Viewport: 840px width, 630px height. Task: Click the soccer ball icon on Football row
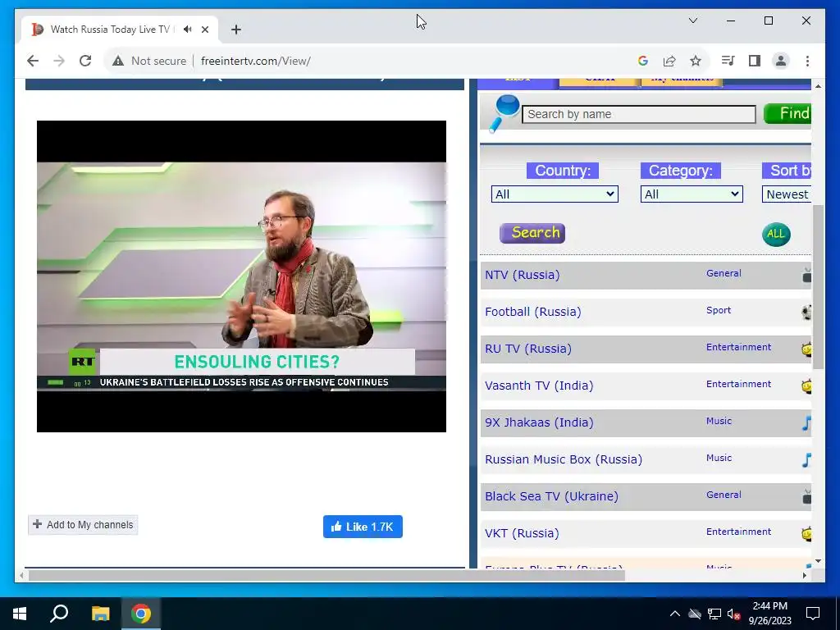(x=807, y=313)
